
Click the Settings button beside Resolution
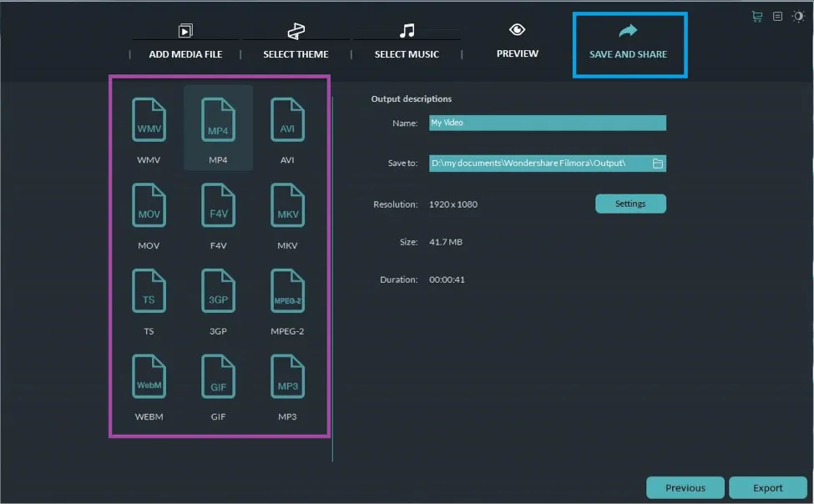click(630, 204)
